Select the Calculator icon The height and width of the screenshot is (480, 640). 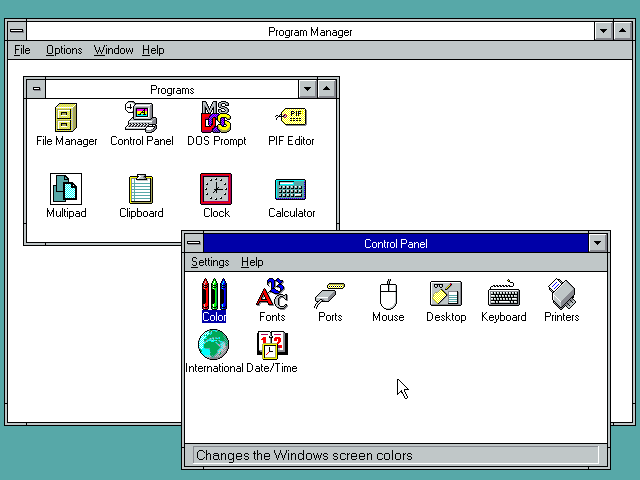point(291,189)
